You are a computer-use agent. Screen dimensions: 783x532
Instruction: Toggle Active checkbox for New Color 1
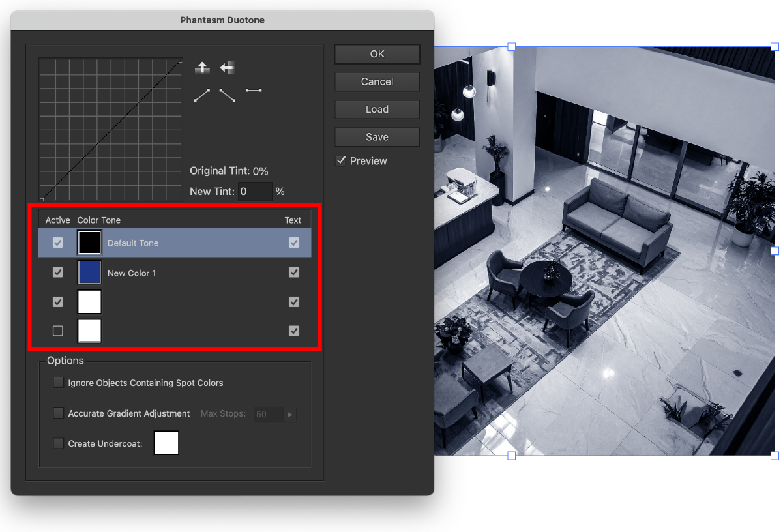(58, 273)
